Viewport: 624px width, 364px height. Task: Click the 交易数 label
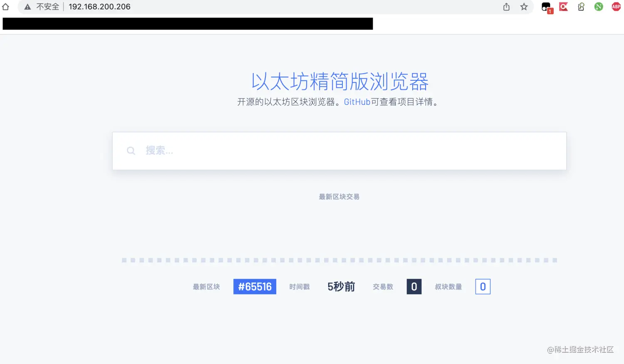(x=383, y=287)
